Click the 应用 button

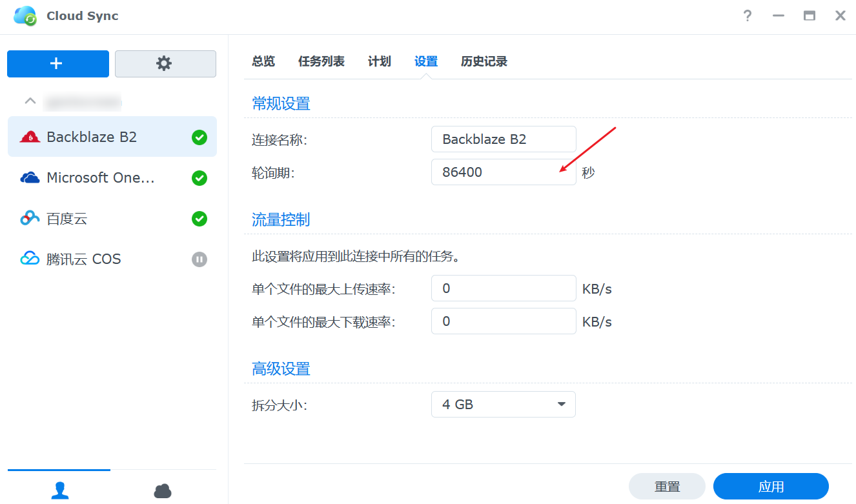770,487
